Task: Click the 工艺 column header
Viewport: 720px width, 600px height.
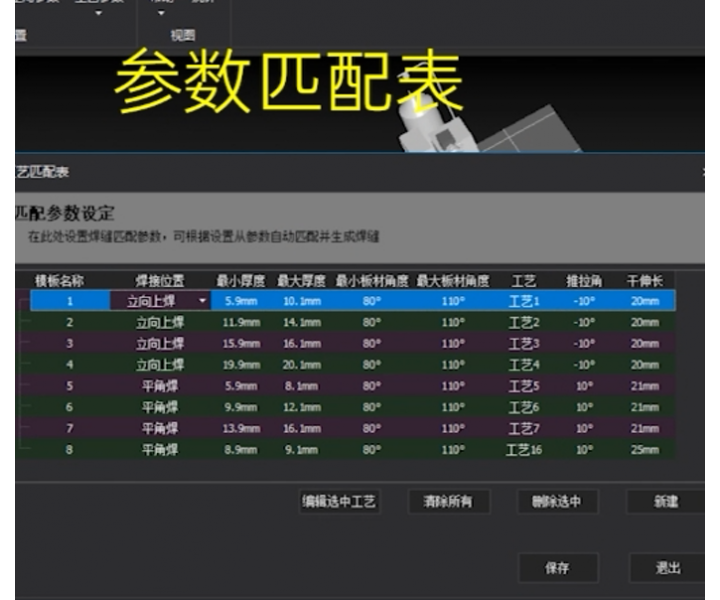Action: 523,281
